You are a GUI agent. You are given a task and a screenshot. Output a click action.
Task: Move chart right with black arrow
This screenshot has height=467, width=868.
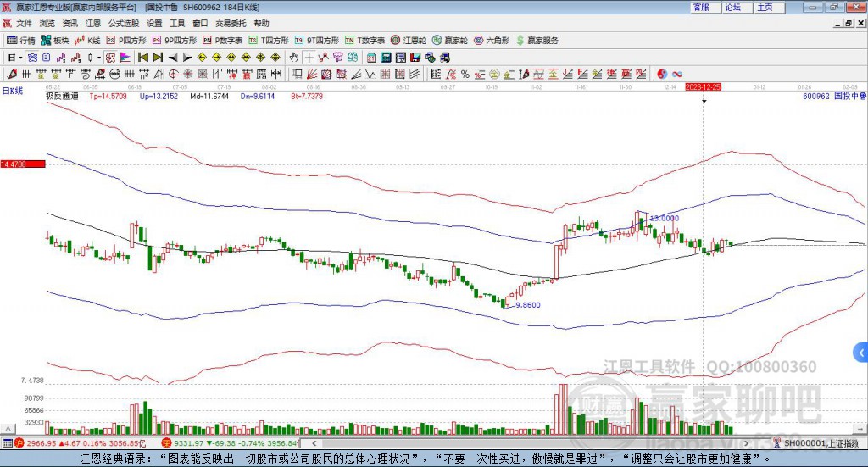(187, 58)
